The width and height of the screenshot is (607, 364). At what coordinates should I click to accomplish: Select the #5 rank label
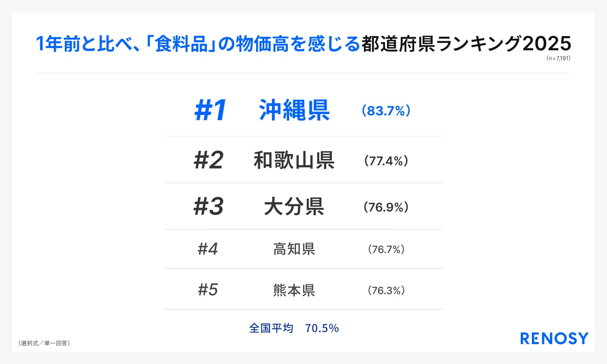208,290
